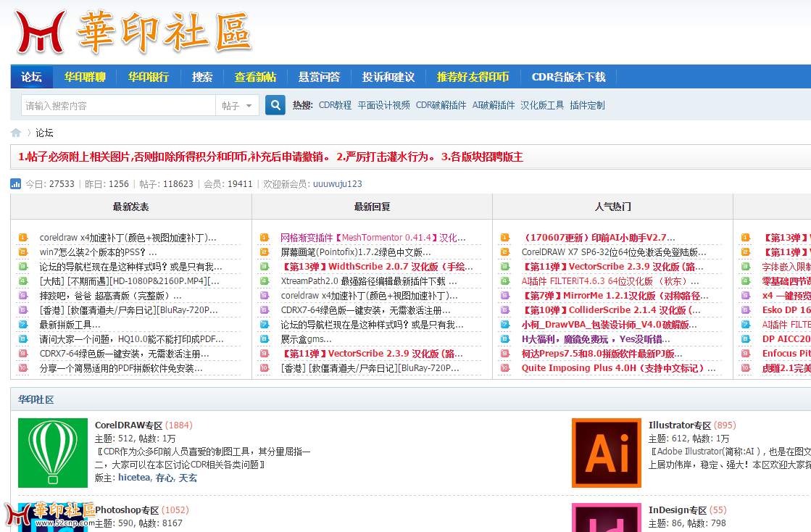The height and width of the screenshot is (532, 811).
Task: Click rank 10 badge beside Quite Imposing Plus
Action: tap(505, 367)
